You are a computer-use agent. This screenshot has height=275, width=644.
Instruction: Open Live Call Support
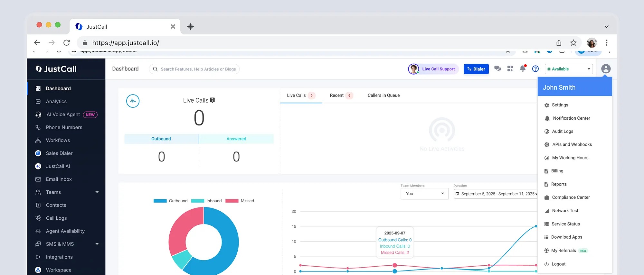(x=433, y=69)
